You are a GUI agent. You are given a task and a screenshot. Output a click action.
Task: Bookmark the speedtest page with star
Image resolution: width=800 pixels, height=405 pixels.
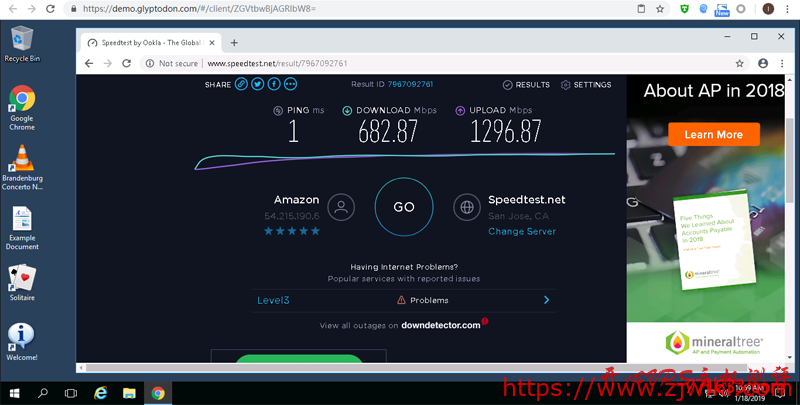tap(739, 63)
